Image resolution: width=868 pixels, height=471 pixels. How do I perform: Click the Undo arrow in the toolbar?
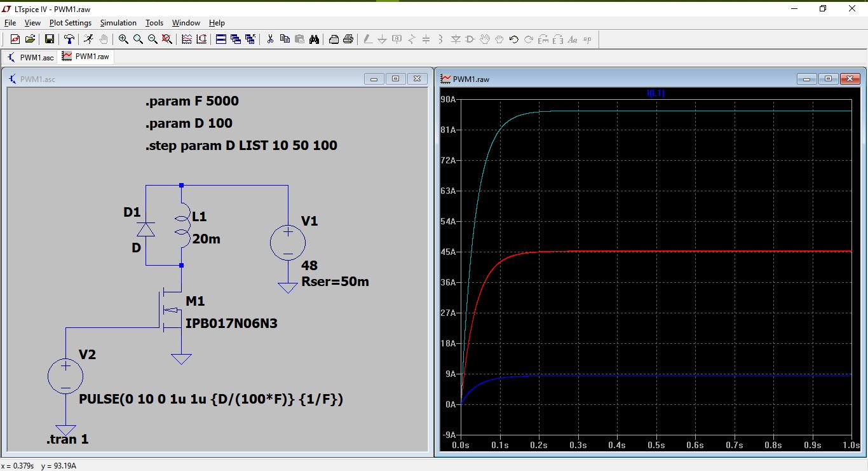(x=514, y=39)
